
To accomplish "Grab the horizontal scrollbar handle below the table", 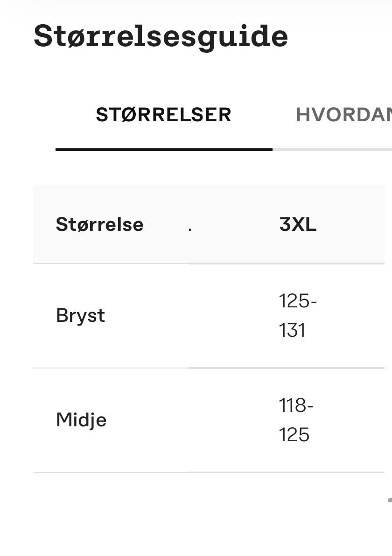I will [390, 500].
